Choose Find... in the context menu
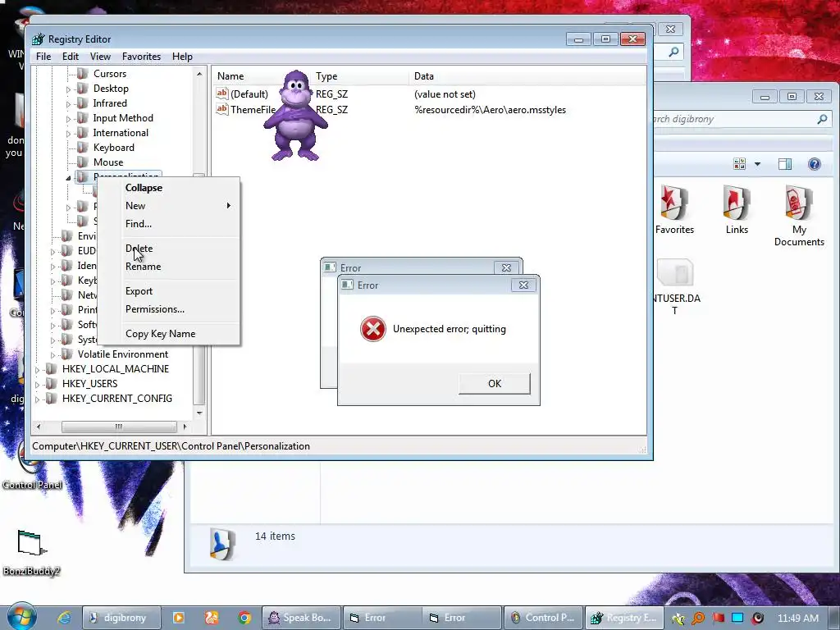Viewport: 840px width, 630px height. point(169,224)
